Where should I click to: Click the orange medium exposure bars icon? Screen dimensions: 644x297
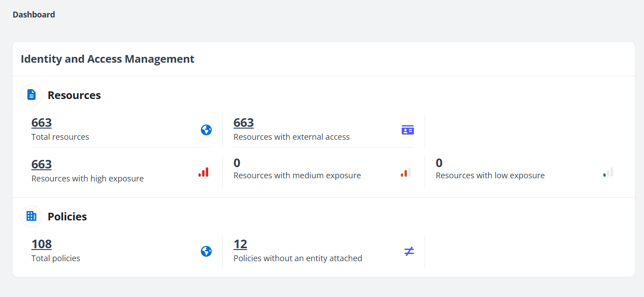click(x=406, y=172)
